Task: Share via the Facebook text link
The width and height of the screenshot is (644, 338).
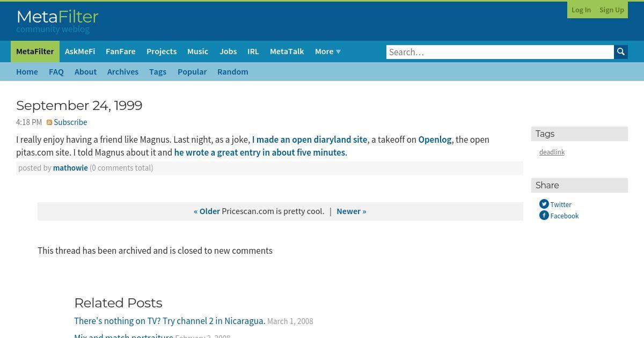Action: click(564, 216)
